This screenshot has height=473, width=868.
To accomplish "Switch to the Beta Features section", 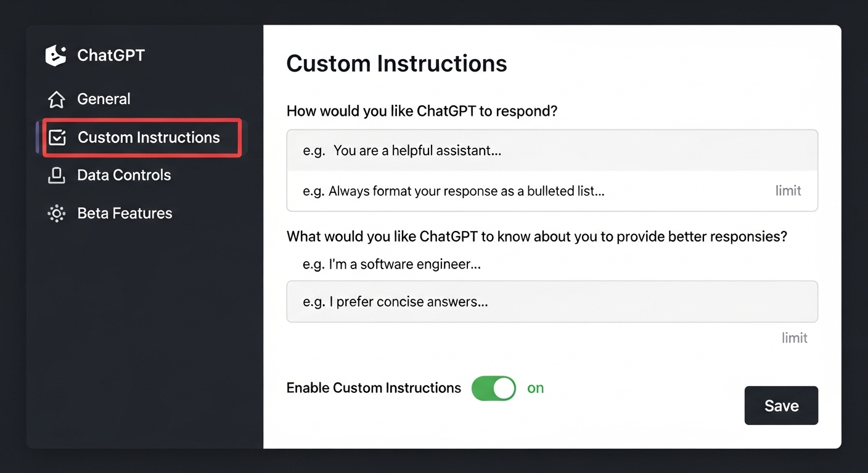I will (125, 214).
